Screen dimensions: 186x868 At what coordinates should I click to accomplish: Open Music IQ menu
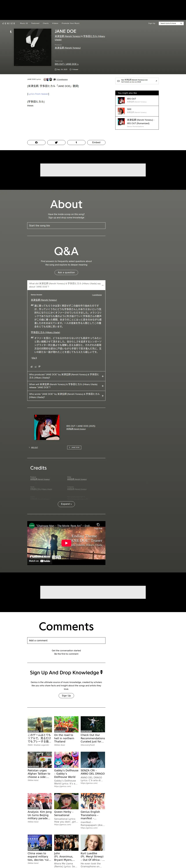coord(24,23)
